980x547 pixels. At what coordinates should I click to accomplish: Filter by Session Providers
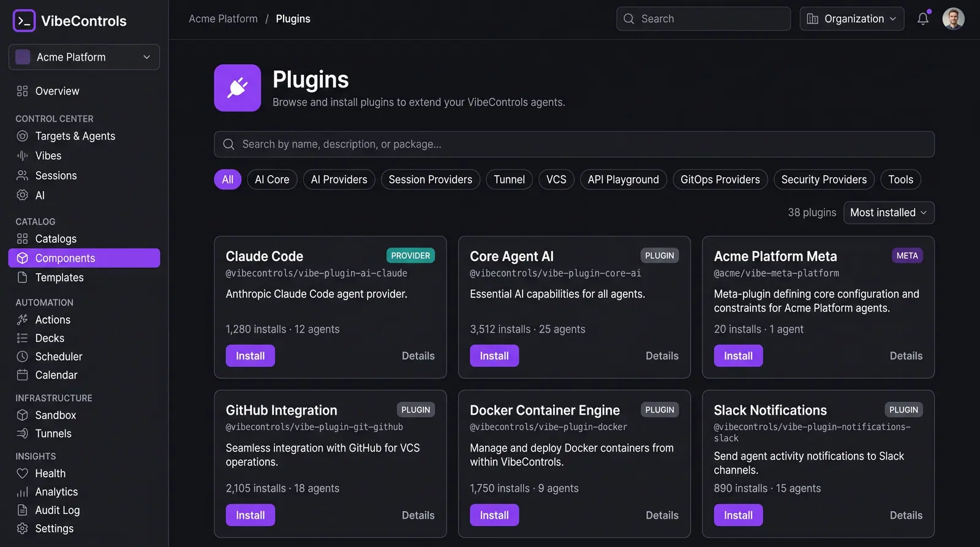[431, 179]
